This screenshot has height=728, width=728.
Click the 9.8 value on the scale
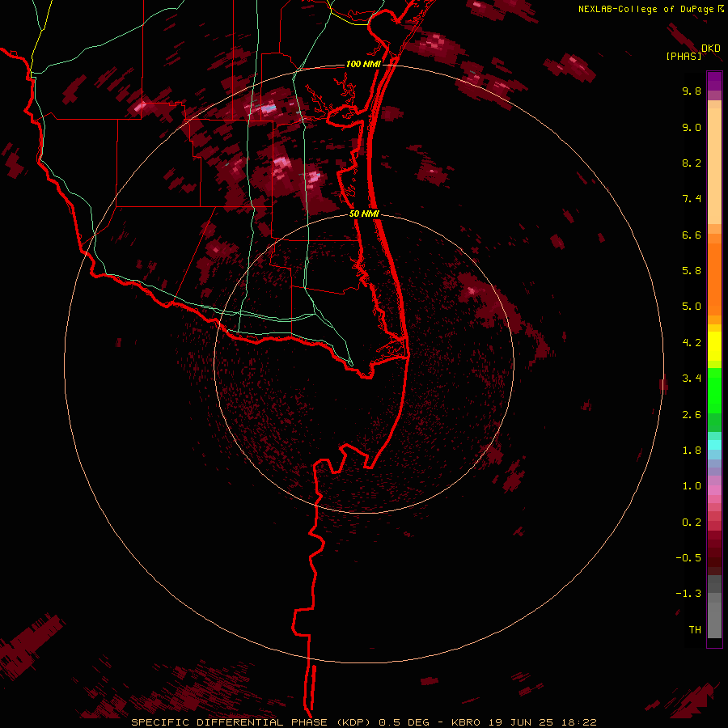click(x=692, y=91)
